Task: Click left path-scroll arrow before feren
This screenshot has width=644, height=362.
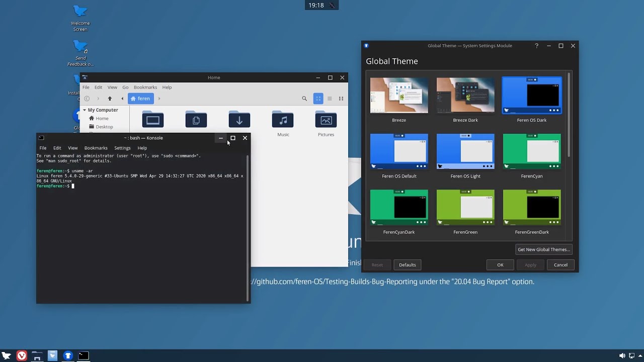Action: pyautogui.click(x=122, y=99)
